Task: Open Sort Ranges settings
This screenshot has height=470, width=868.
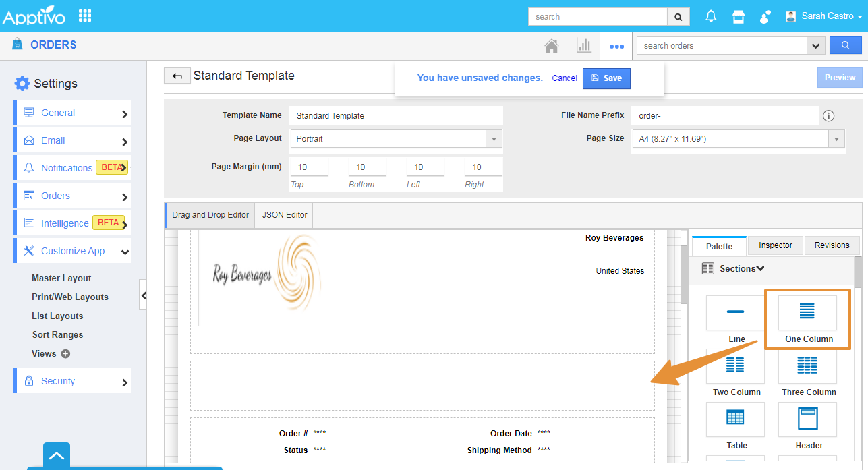Action: click(58, 334)
